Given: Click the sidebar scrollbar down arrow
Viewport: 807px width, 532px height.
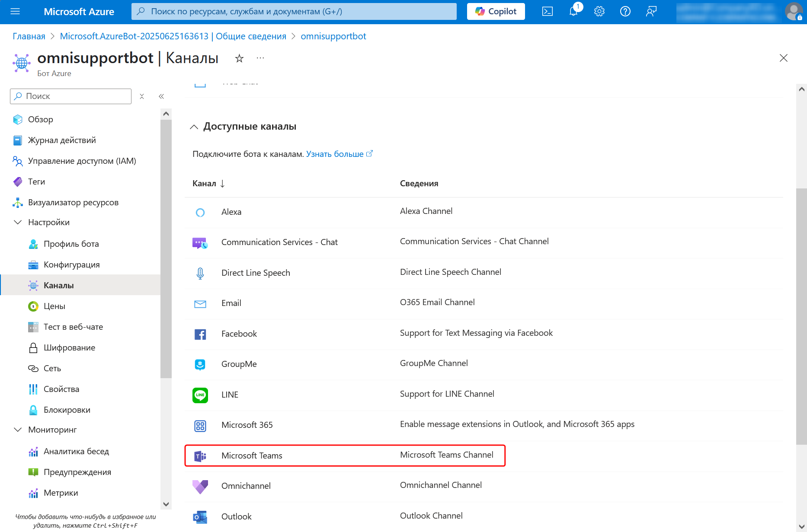Looking at the screenshot, I should (x=166, y=504).
